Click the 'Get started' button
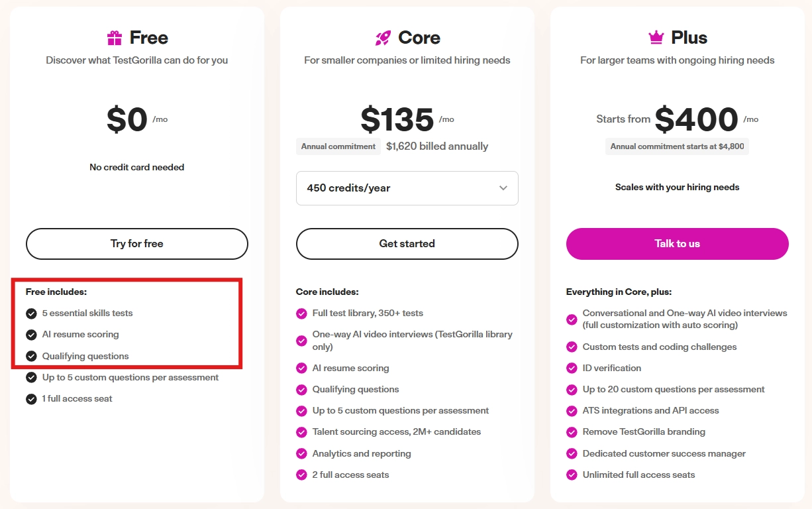The width and height of the screenshot is (812, 509). (x=407, y=244)
